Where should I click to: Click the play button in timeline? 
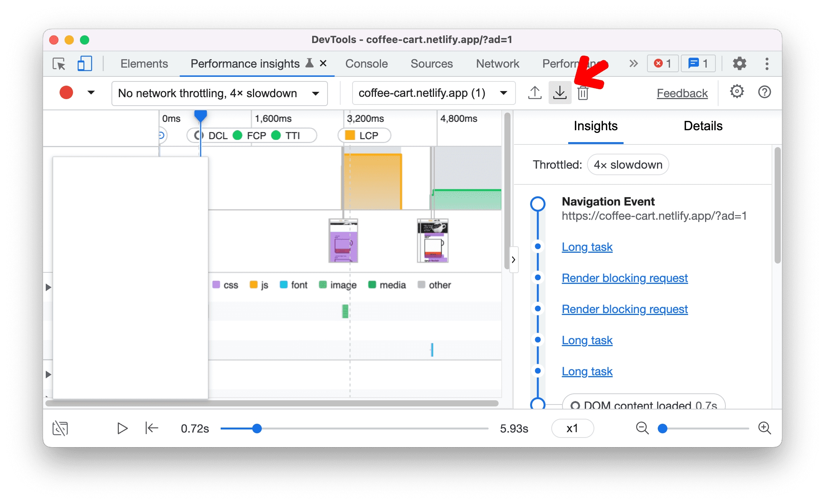122,428
